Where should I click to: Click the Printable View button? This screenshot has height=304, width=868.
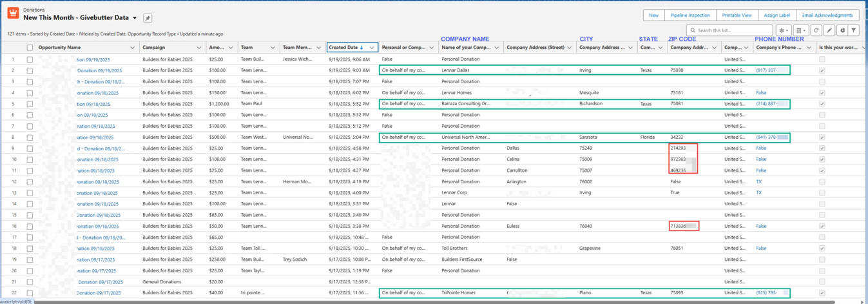[737, 15]
